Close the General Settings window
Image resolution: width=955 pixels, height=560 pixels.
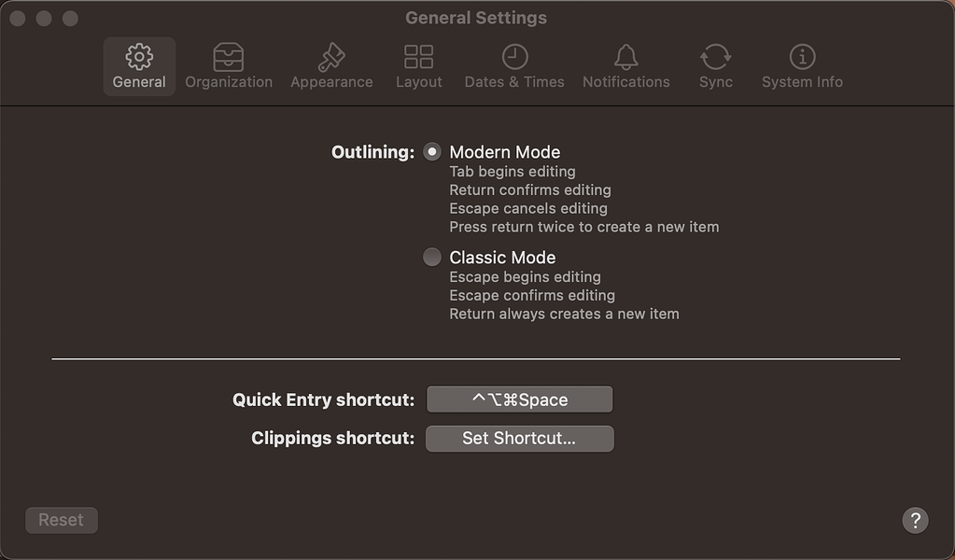pos(17,17)
